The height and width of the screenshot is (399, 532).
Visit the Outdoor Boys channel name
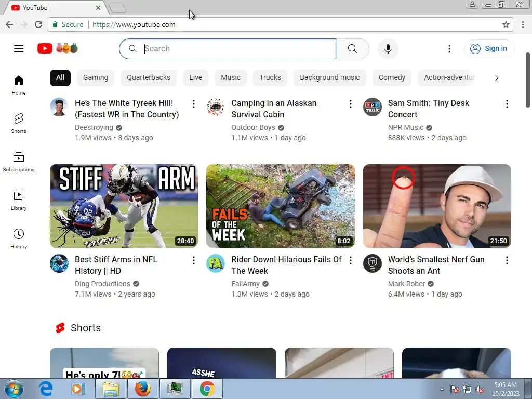click(253, 127)
